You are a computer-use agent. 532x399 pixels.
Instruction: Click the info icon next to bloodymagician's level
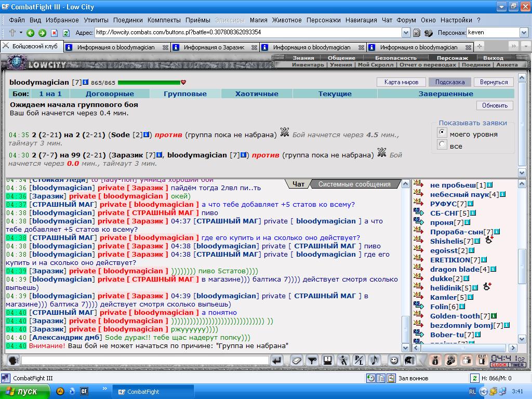point(86,82)
